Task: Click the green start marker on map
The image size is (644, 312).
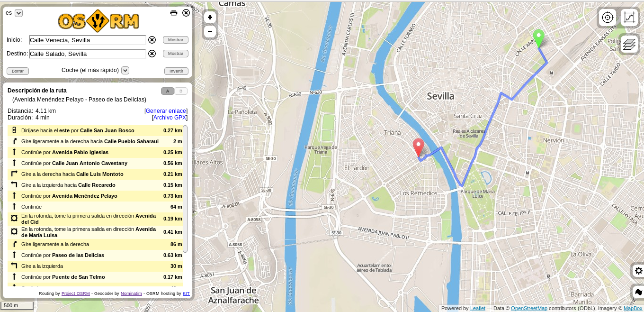Action: pyautogui.click(x=538, y=38)
